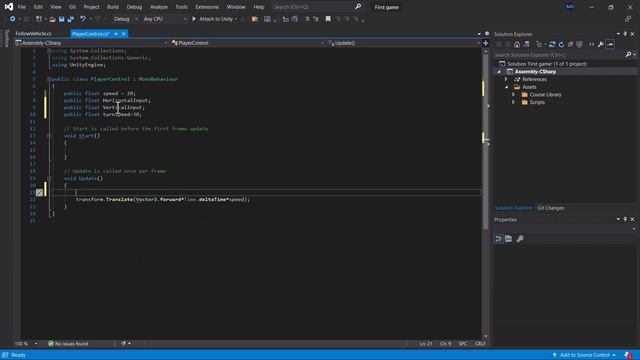Click the Save file icon
Image resolution: width=640 pixels, height=360 pixels.
click(x=62, y=19)
